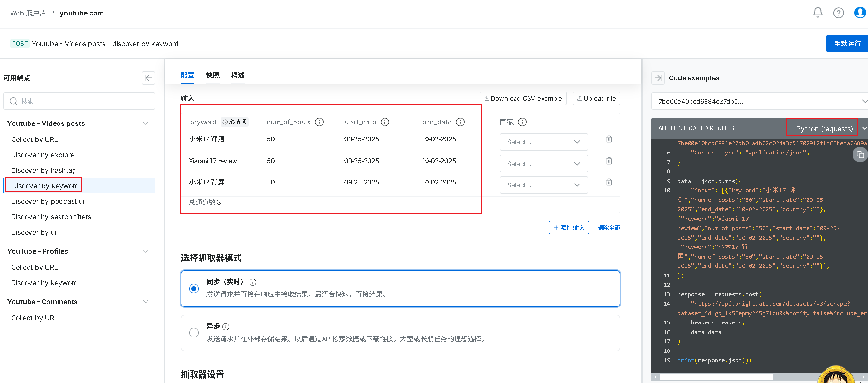Show info for 国家 column
The width and height of the screenshot is (868, 383).
522,122
